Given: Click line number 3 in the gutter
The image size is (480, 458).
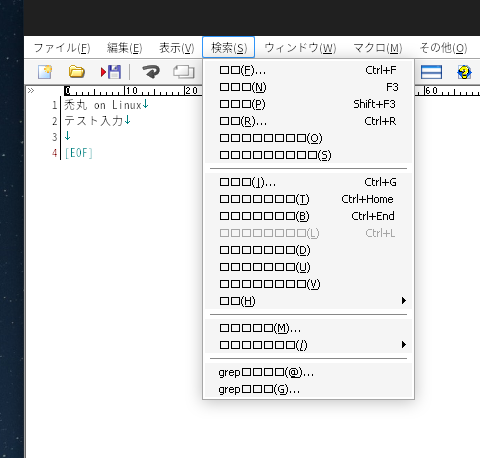Looking at the screenshot, I should [x=55, y=137].
